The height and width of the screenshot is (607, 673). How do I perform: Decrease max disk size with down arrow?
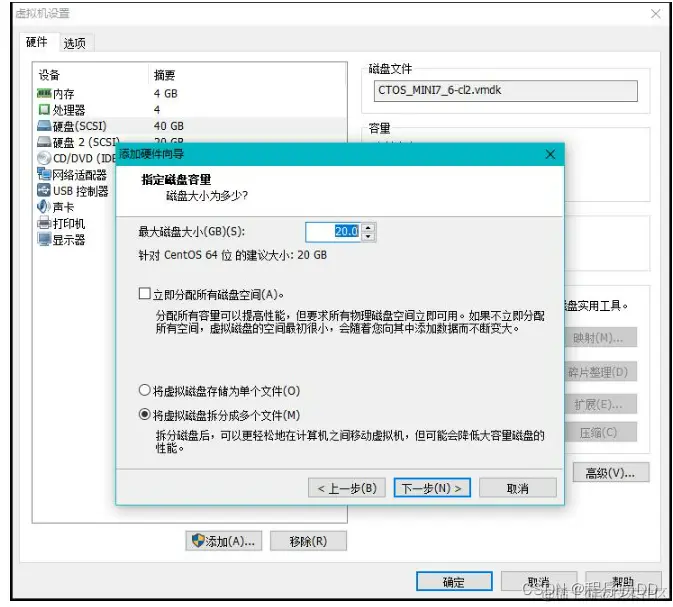(368, 236)
